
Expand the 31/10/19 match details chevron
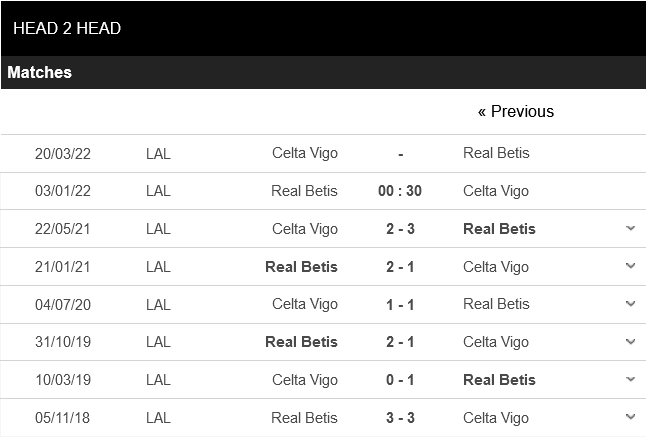click(x=630, y=341)
